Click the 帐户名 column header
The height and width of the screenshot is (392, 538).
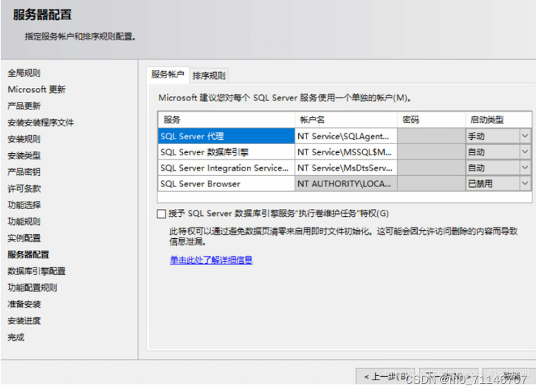pyautogui.click(x=346, y=120)
